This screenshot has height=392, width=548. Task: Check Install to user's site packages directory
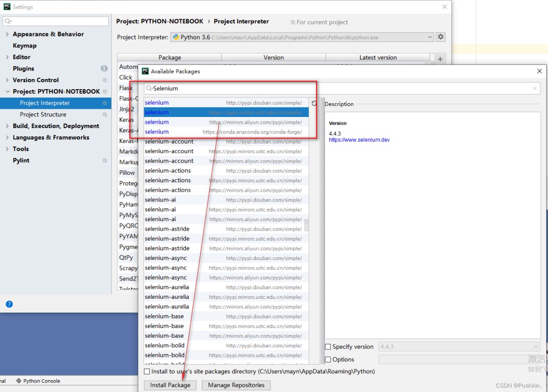pos(147,371)
